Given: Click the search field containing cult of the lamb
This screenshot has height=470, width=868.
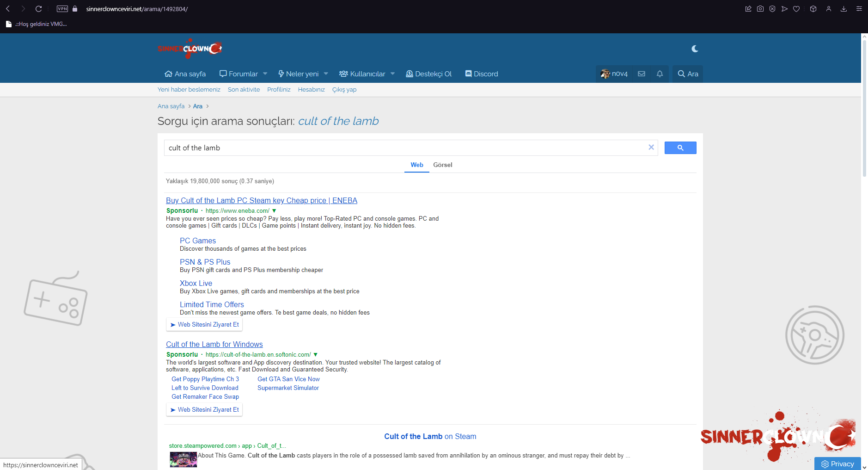Looking at the screenshot, I should [407, 148].
